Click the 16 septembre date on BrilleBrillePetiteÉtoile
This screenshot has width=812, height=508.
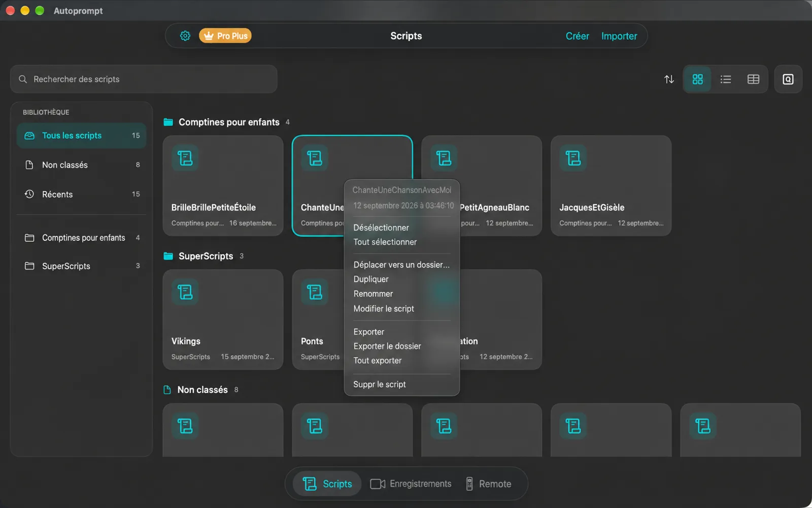point(253,223)
